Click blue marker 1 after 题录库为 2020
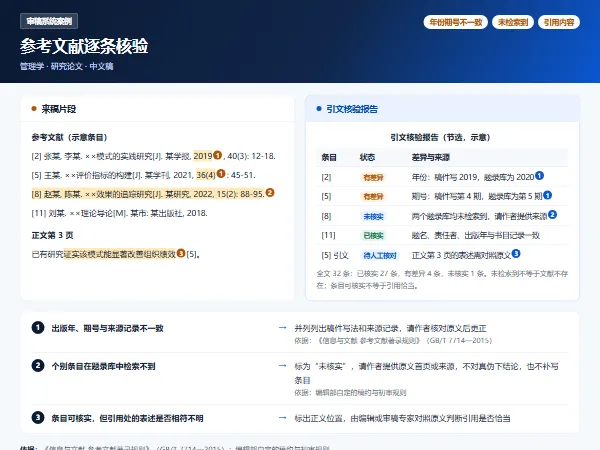The height and width of the screenshot is (450, 600). (539, 176)
